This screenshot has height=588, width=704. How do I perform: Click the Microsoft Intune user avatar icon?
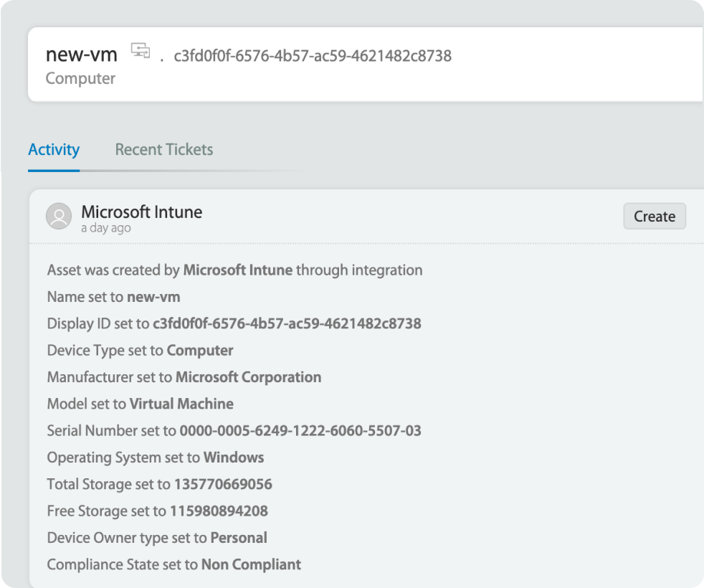tap(59, 216)
